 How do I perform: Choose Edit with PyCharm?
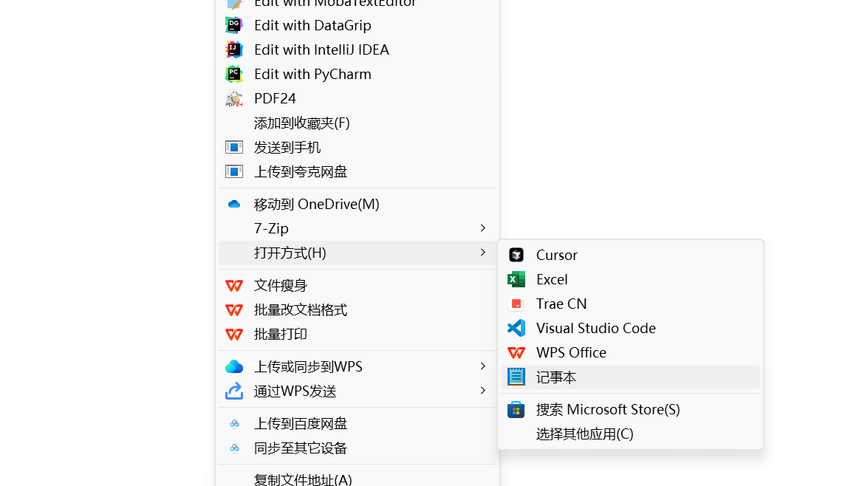(x=357, y=74)
